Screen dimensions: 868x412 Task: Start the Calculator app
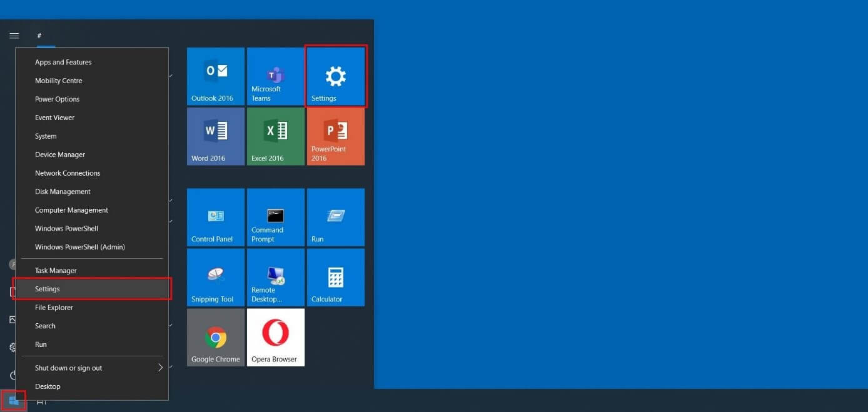pyautogui.click(x=335, y=277)
